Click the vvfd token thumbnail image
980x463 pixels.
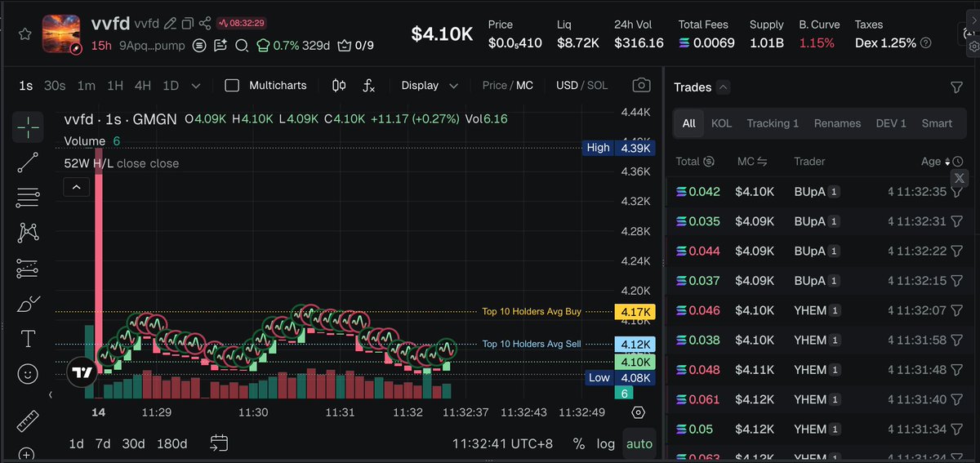[x=62, y=33]
